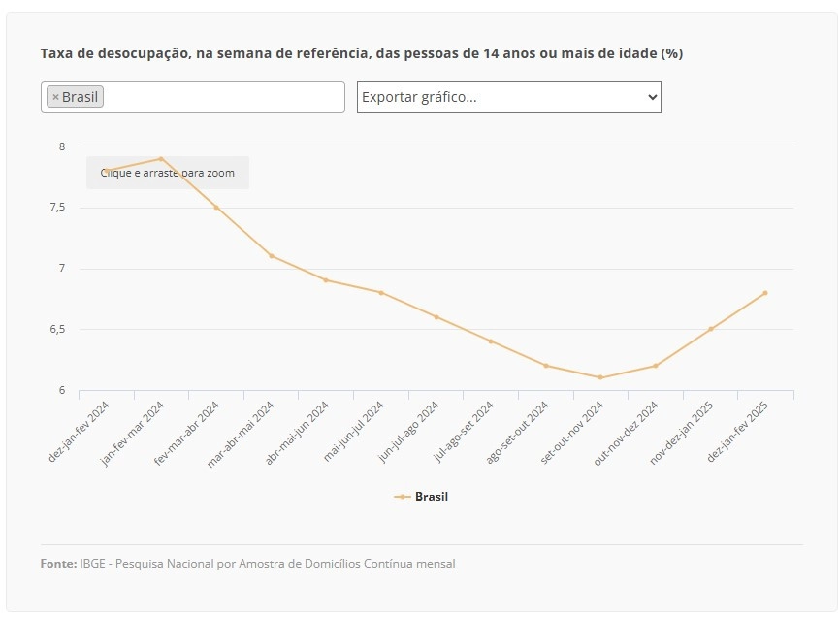
Task: Select the jul-ago-set 2024 data point
Action: click(491, 341)
